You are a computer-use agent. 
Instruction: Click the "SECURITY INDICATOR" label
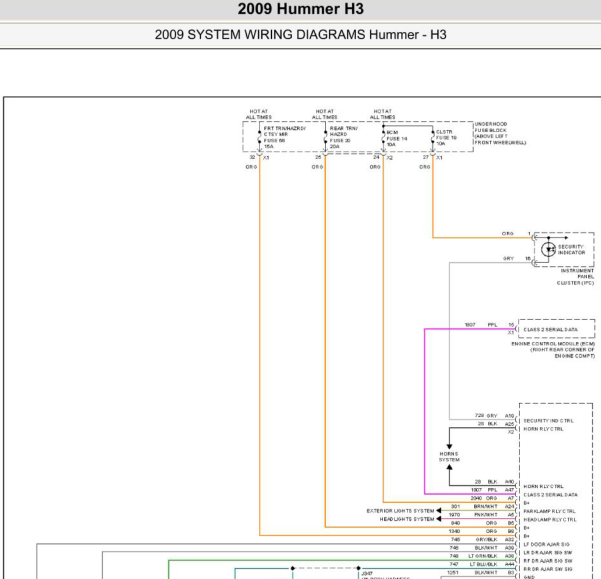click(x=571, y=249)
